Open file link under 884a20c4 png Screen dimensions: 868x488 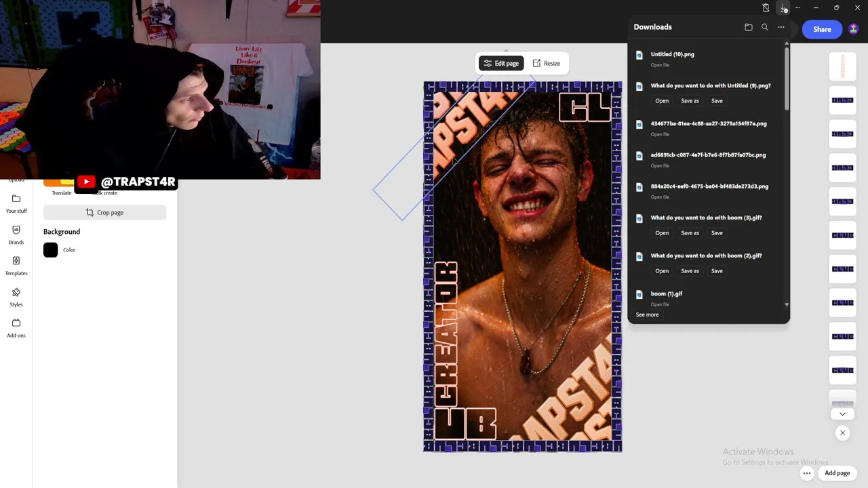point(660,197)
